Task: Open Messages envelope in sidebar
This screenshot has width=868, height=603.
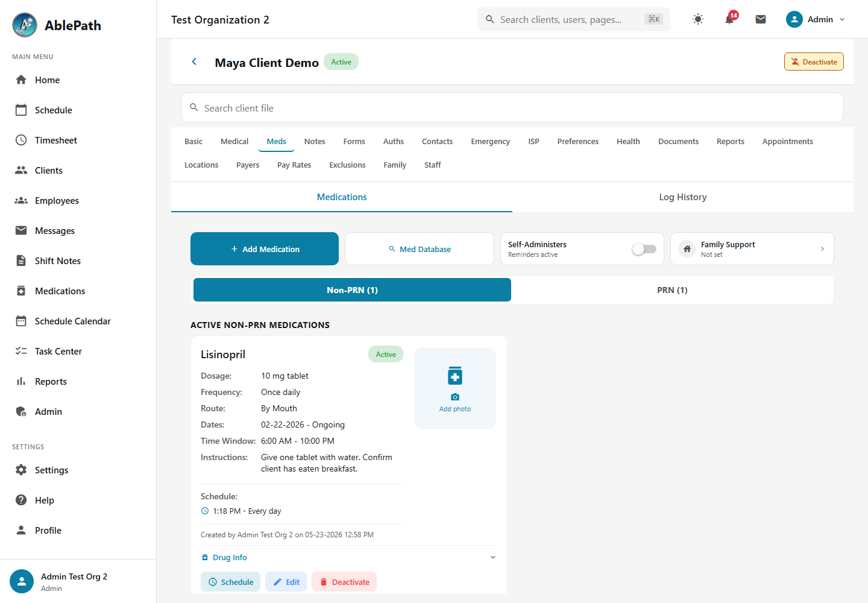Action: click(21, 231)
